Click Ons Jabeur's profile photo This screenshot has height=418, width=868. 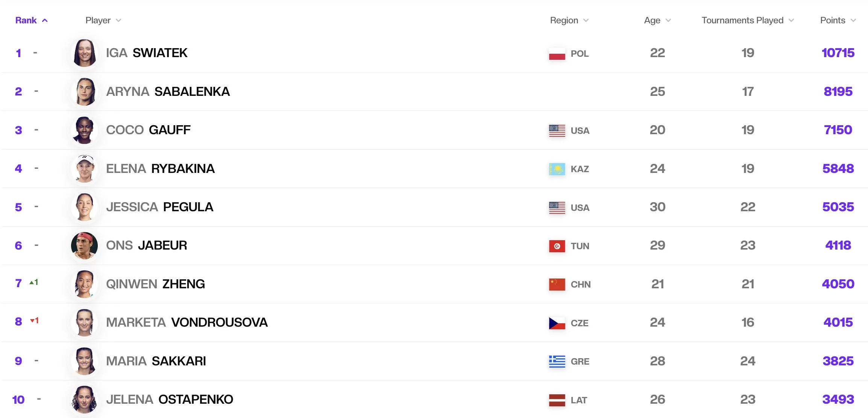coord(84,245)
